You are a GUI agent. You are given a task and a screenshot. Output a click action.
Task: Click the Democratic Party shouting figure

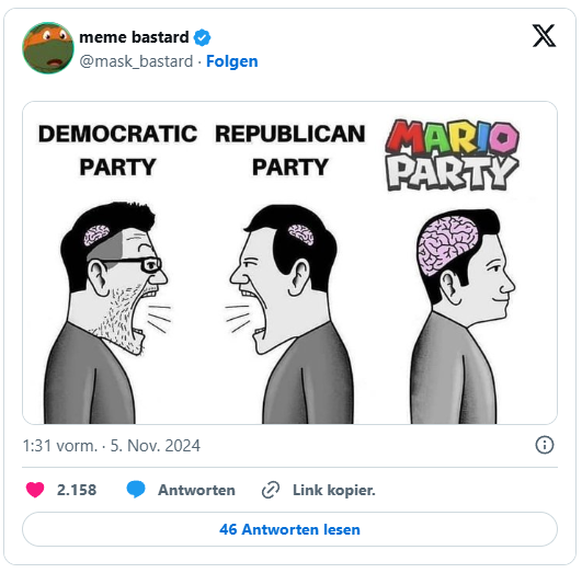[x=108, y=312]
